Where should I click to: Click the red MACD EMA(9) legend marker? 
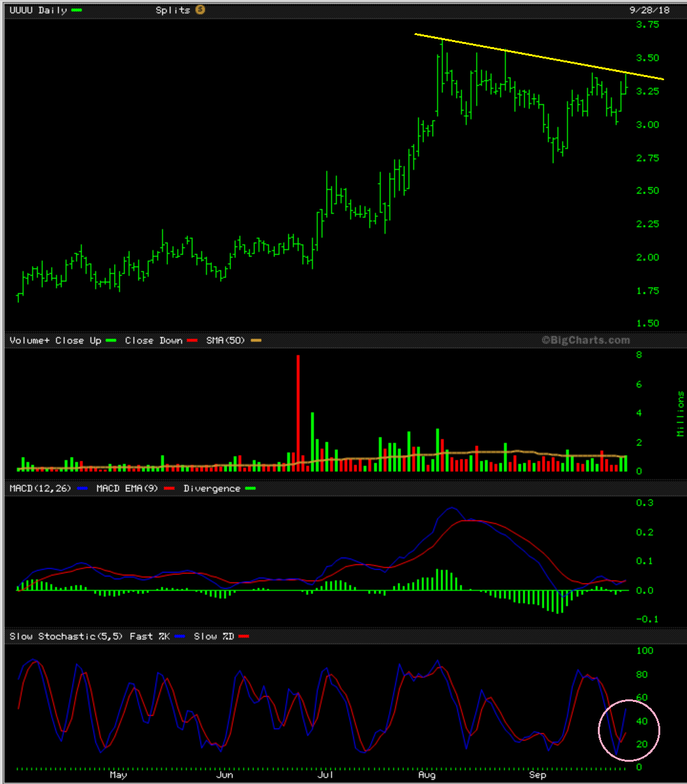[169, 489]
